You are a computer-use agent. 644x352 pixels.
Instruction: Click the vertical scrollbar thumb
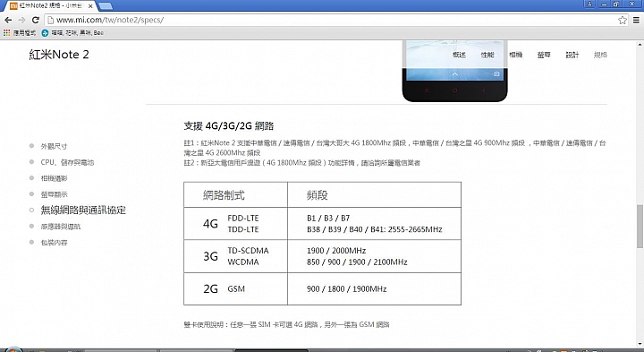point(640,226)
